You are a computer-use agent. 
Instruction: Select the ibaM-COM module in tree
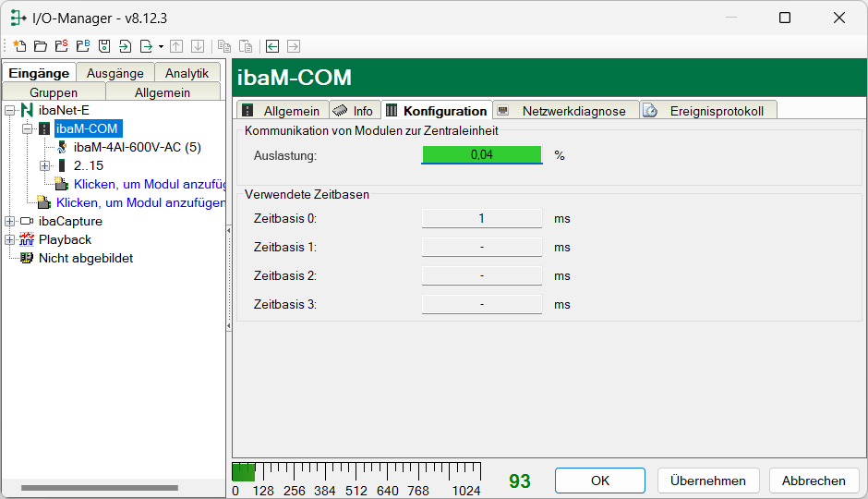[x=87, y=128]
